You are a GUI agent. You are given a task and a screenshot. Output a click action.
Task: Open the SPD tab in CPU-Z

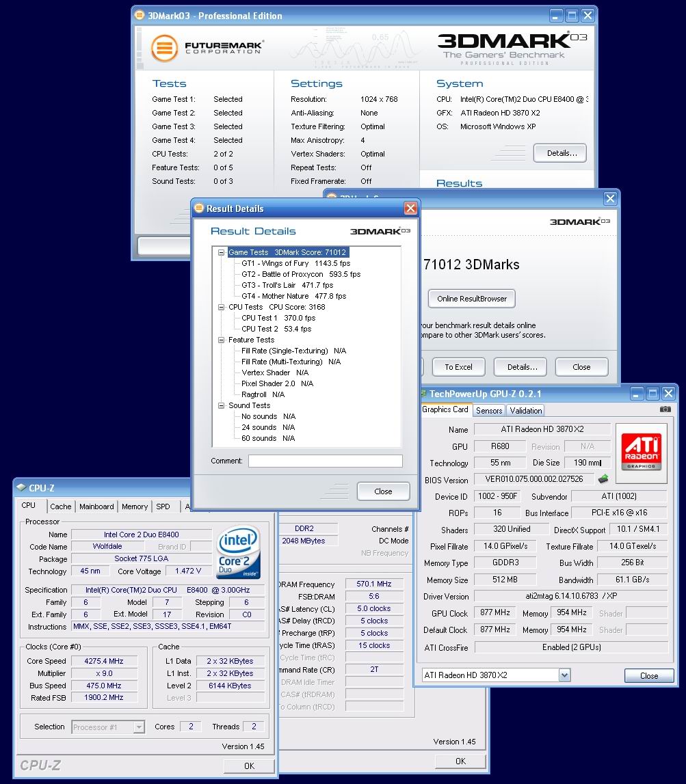[x=163, y=506]
